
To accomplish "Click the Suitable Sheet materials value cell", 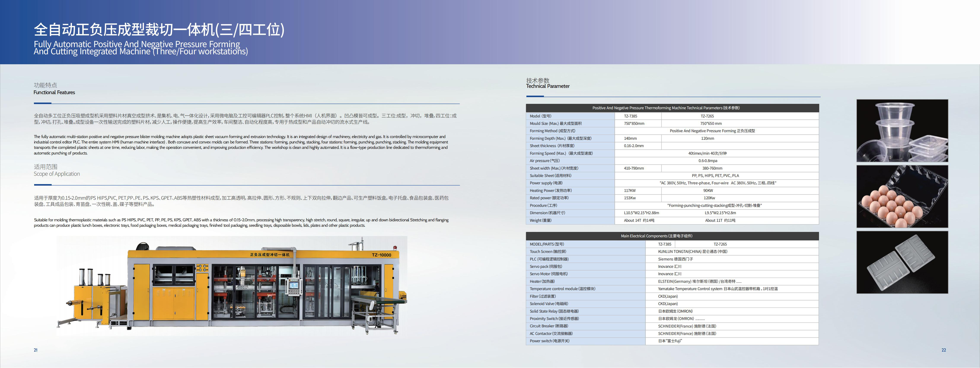I will click(x=717, y=176).
